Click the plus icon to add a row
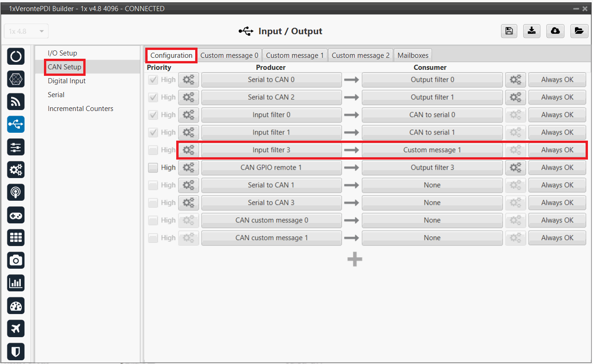Image resolution: width=593 pixels, height=364 pixels. click(355, 260)
